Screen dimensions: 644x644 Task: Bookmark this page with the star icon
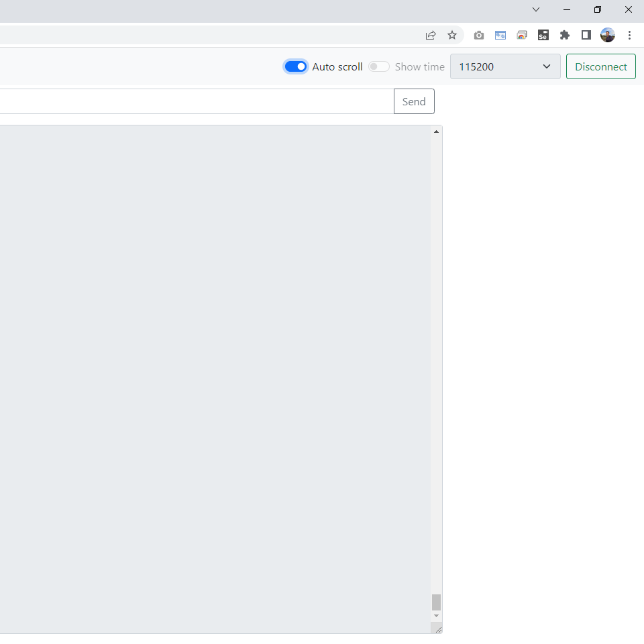(x=452, y=35)
